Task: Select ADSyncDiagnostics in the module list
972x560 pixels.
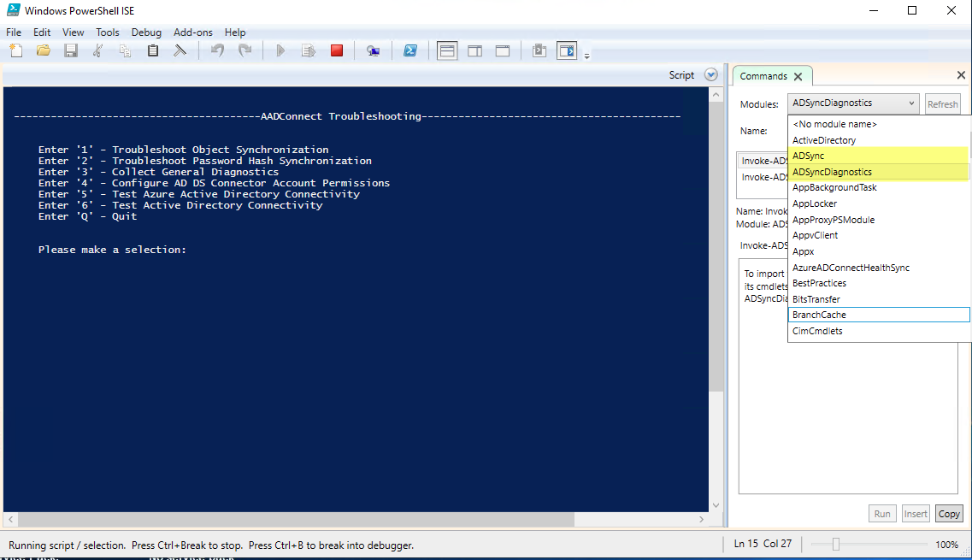Action: [879, 172]
